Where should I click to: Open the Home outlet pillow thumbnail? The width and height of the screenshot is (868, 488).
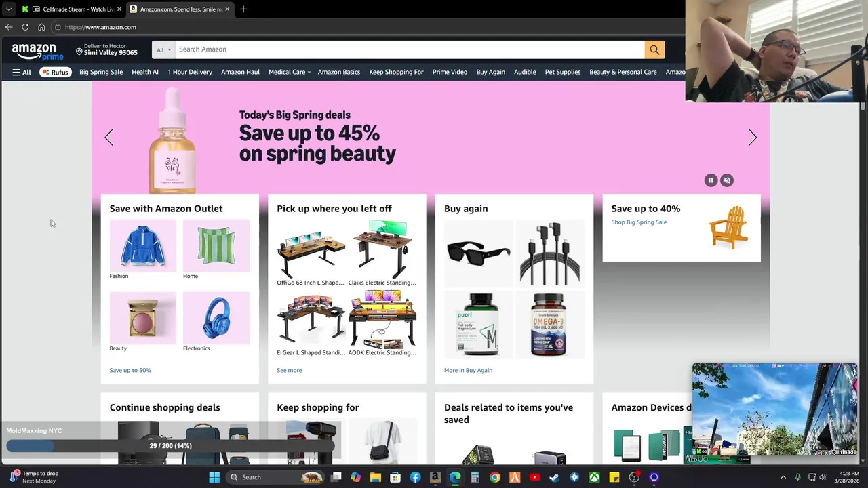point(216,245)
